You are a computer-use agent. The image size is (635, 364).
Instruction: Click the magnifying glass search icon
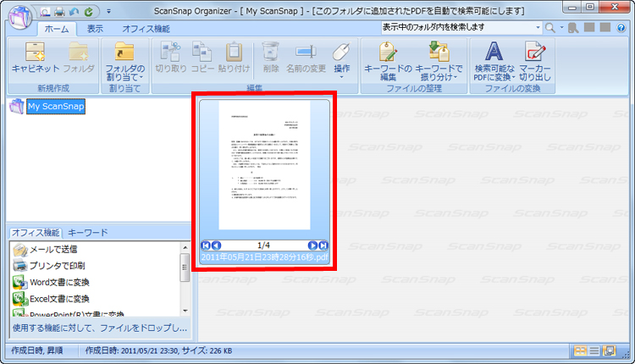pyautogui.click(x=549, y=28)
